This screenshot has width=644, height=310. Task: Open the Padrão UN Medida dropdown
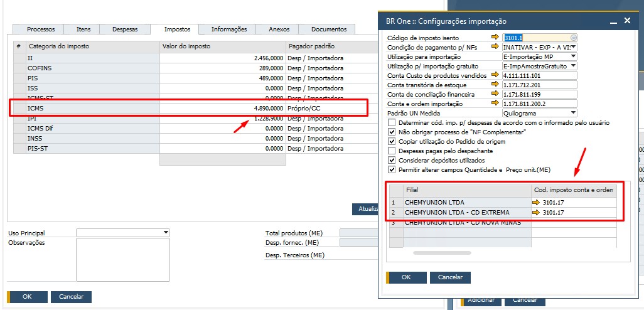point(573,114)
